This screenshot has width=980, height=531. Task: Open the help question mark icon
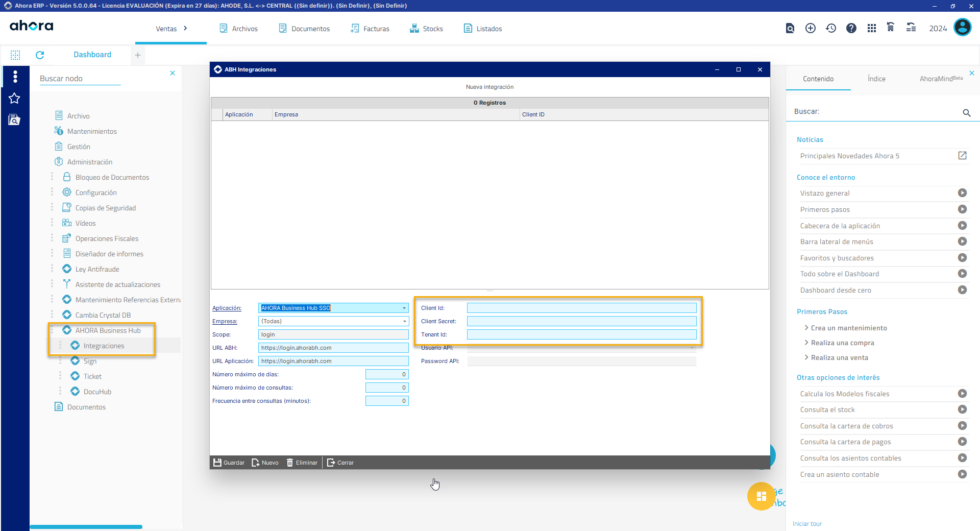click(x=851, y=29)
